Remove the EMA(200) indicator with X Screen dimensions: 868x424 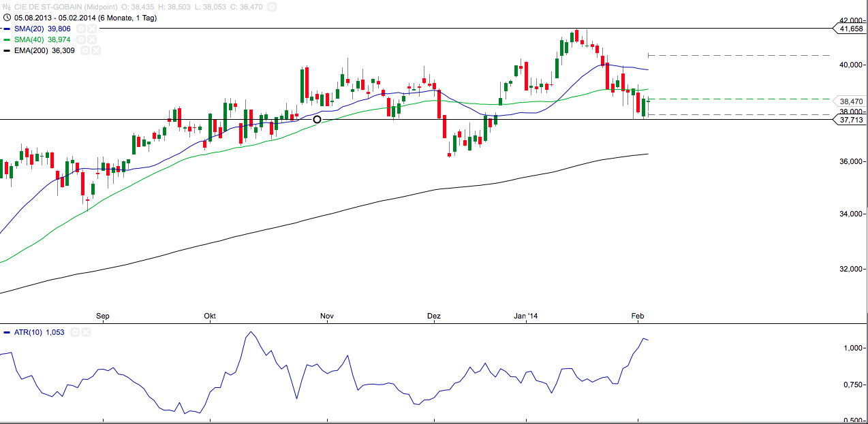[96, 50]
